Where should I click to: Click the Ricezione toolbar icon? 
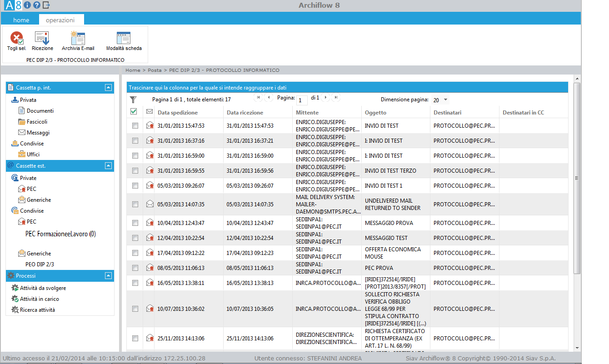click(42, 38)
